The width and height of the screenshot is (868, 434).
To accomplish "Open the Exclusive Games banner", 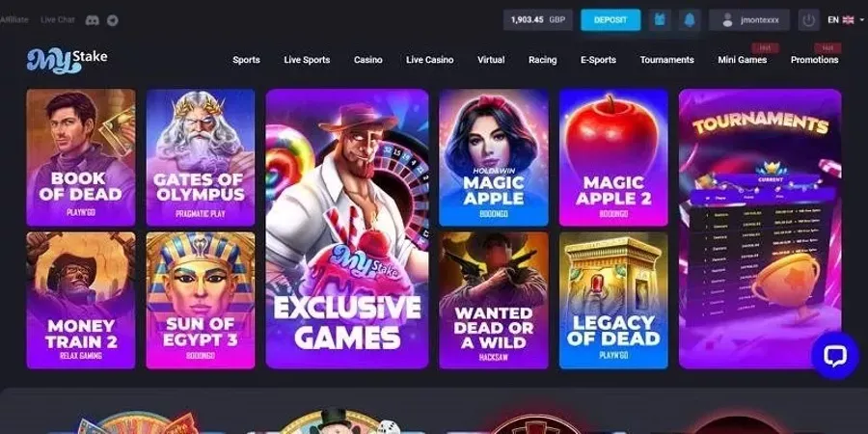I will (347, 229).
